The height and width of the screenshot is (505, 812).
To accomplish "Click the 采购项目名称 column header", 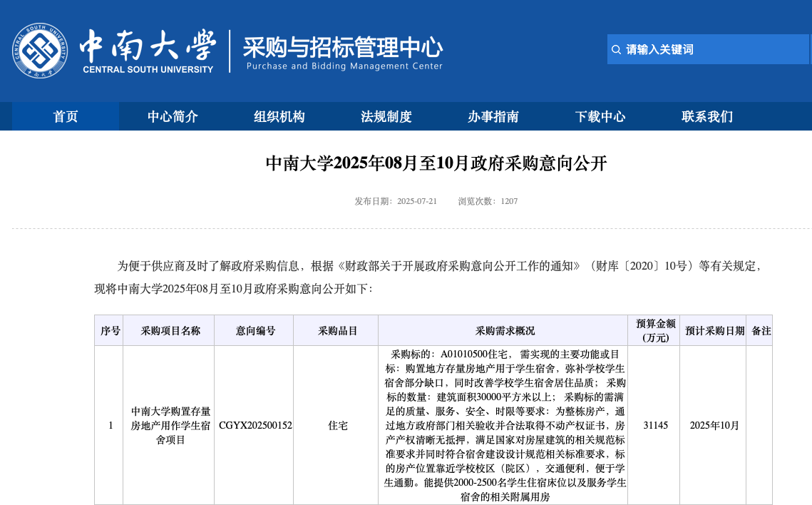I will (x=170, y=330).
